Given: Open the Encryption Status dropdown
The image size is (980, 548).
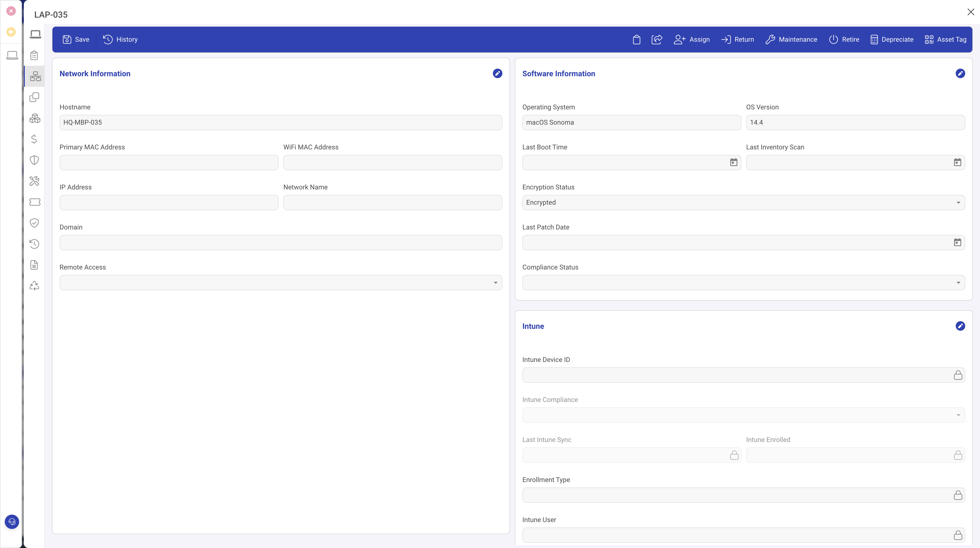Looking at the screenshot, I should (x=958, y=203).
